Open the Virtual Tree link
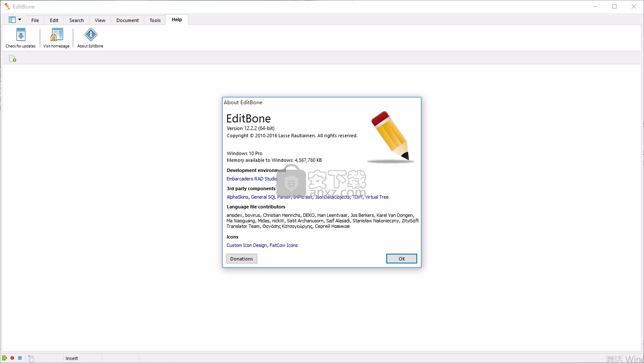 377,197
